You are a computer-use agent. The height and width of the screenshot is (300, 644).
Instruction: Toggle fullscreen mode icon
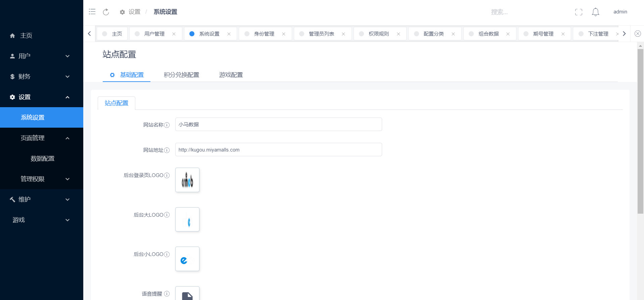coord(579,12)
